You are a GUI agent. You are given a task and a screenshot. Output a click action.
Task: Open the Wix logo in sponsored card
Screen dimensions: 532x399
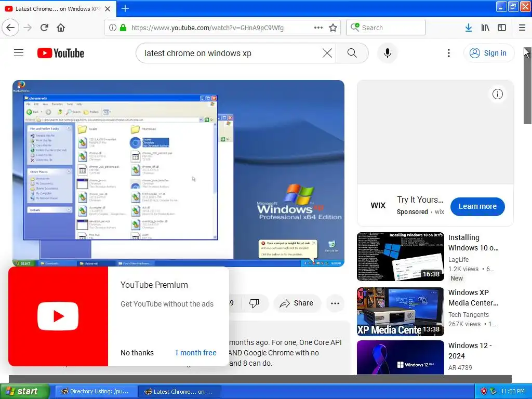tap(378, 205)
